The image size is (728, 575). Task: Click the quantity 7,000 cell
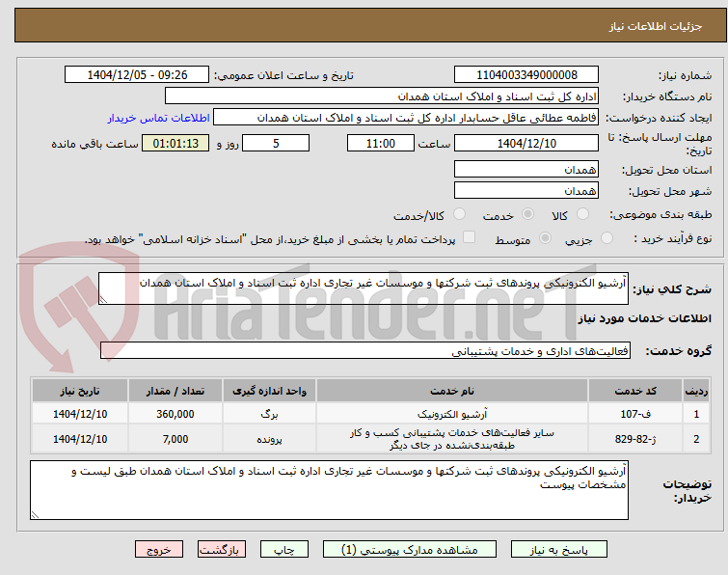tap(175, 439)
